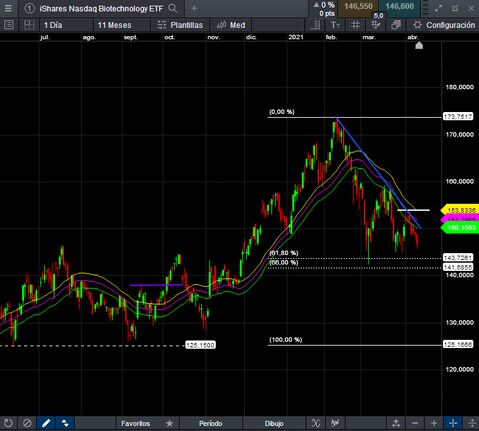
Task: Open the 11 Meses period dropdown
Action: pyautogui.click(x=121, y=25)
